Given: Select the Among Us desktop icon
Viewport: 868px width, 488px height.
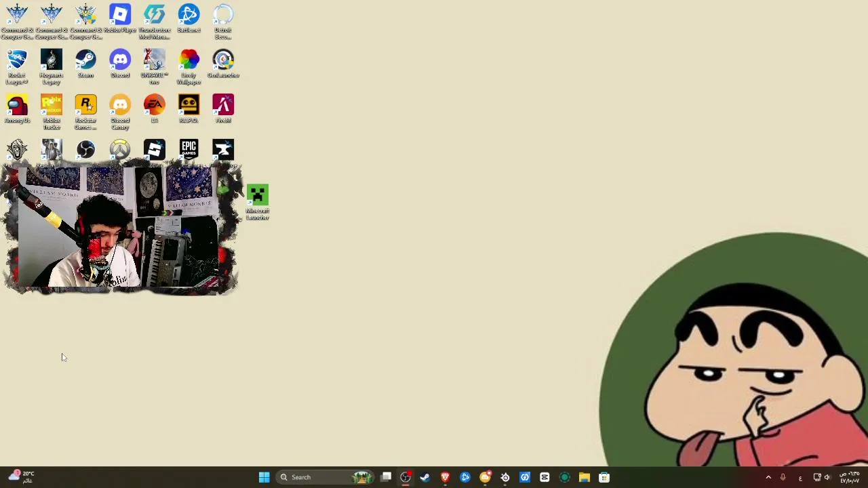Looking at the screenshot, I should pos(17,109).
